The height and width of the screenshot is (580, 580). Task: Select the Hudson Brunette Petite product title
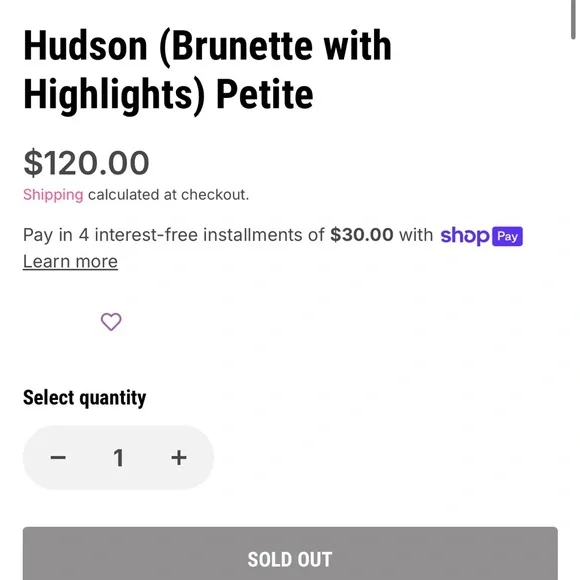(x=207, y=70)
